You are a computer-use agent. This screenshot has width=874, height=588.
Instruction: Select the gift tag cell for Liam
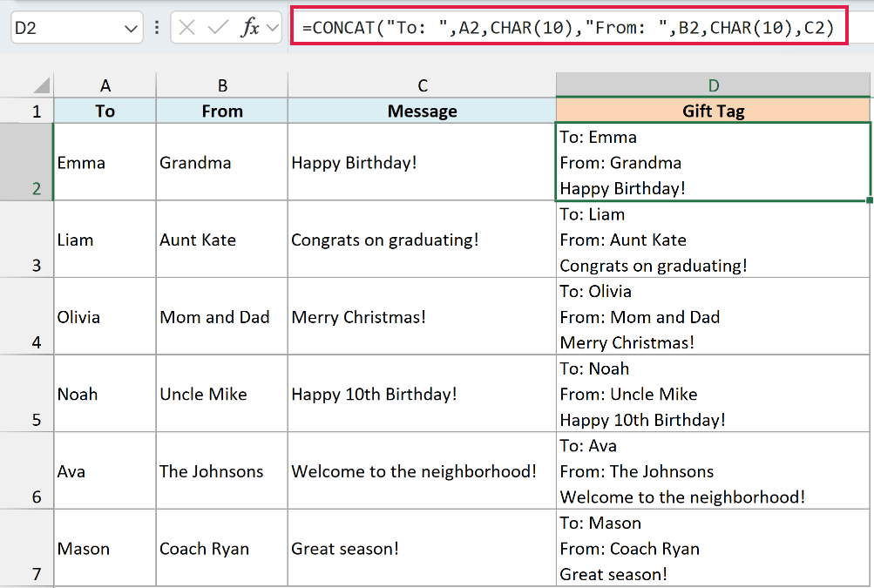tap(713, 239)
